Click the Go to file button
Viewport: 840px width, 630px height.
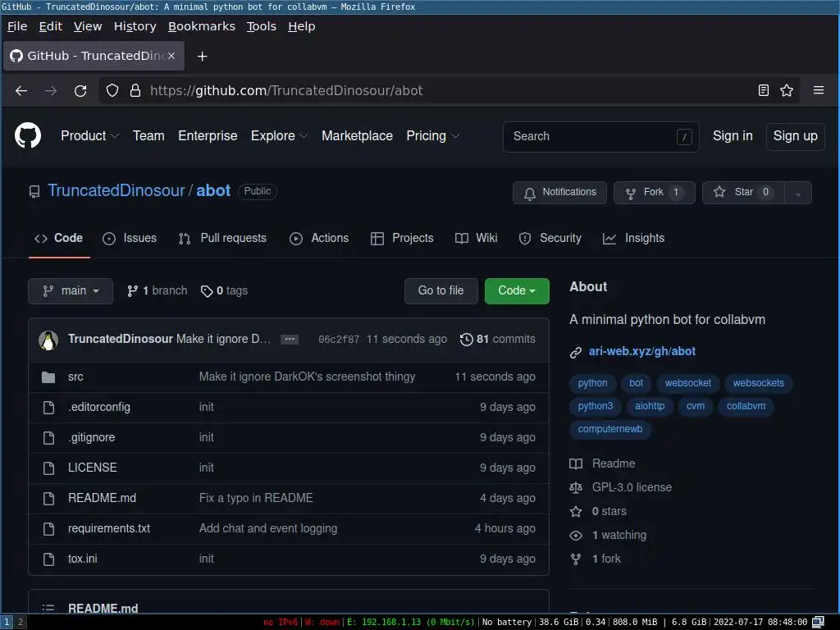point(441,291)
